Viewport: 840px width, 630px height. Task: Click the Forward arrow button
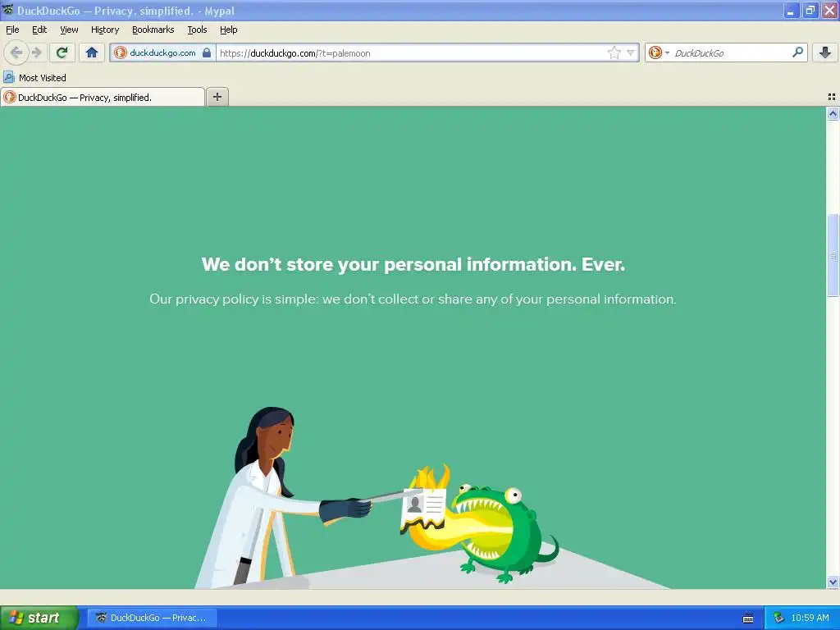pyautogui.click(x=36, y=52)
